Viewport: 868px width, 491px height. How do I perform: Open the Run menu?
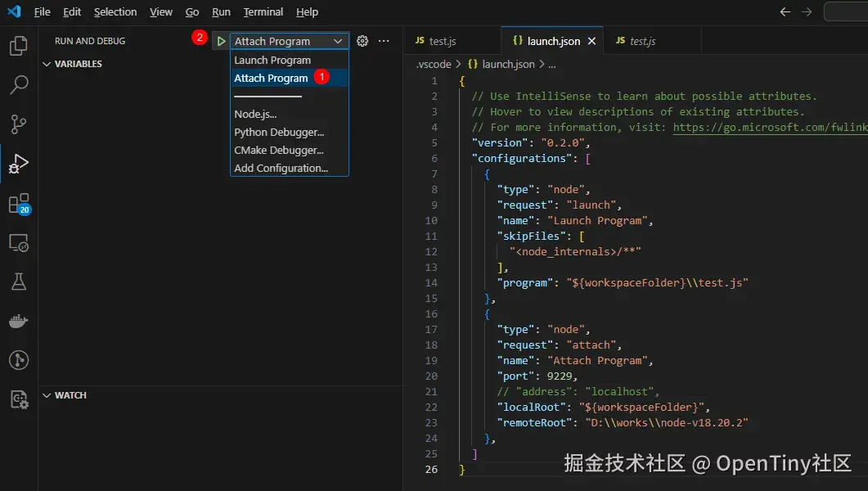[x=222, y=11]
